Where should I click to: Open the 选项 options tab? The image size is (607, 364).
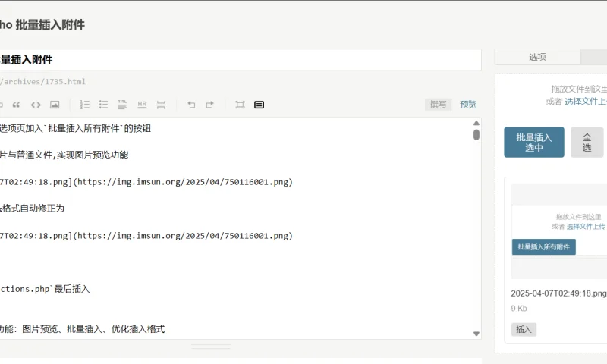tap(537, 57)
